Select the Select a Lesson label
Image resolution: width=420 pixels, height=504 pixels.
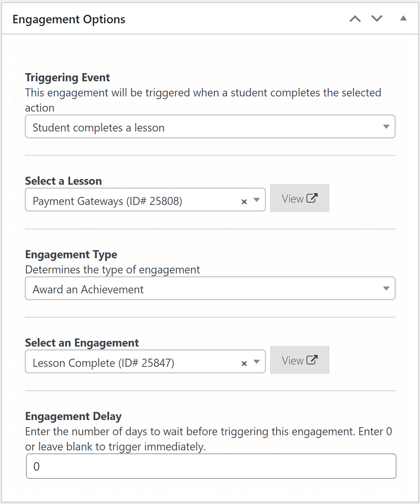[x=63, y=181]
